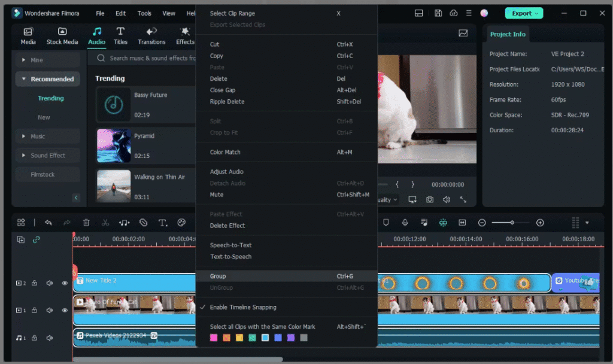Click the color palette icon
Image resolution: width=613 pixels, height=364 pixels.
point(181,223)
